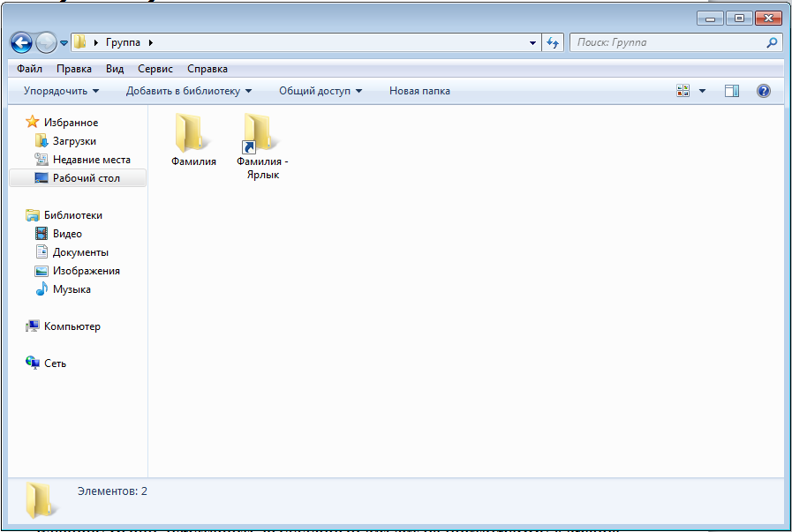
Task: Open Загрузки in the sidebar
Action: point(74,141)
